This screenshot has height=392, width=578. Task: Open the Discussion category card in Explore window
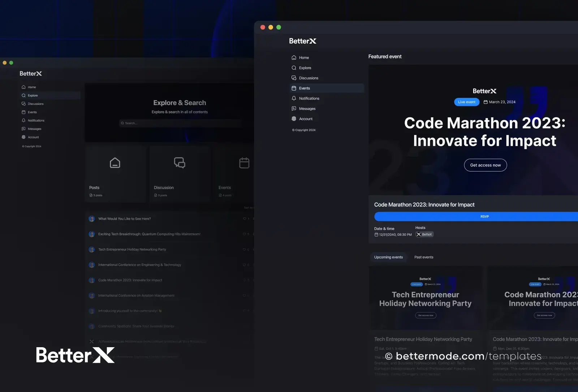click(180, 174)
